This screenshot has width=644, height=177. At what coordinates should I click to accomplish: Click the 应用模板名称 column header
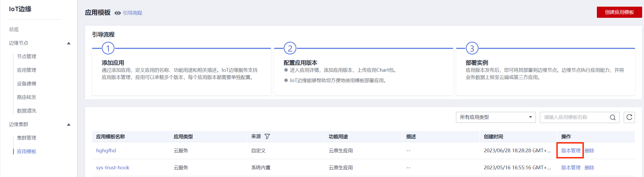111,137
